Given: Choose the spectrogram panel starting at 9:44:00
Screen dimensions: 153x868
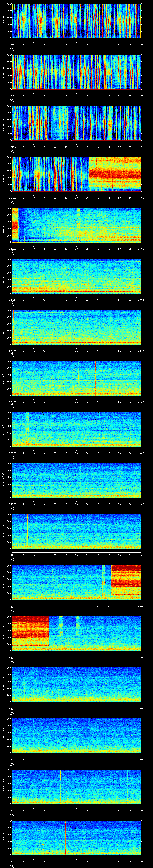Looking at the screenshot, I should click(x=77, y=685).
